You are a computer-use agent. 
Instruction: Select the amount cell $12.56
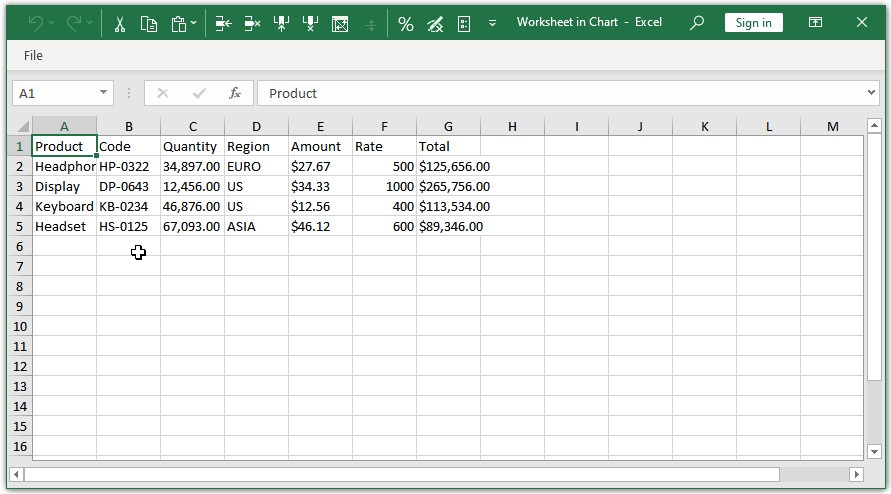pos(320,206)
